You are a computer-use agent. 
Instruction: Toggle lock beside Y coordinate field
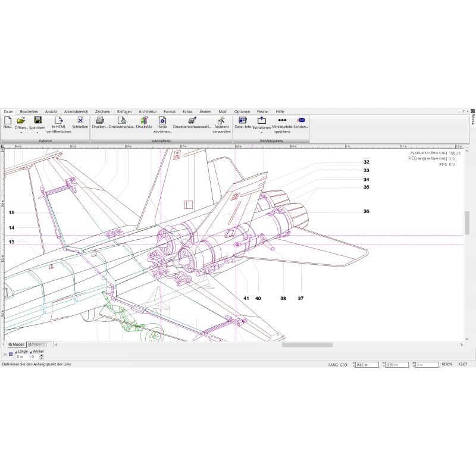click(384, 364)
